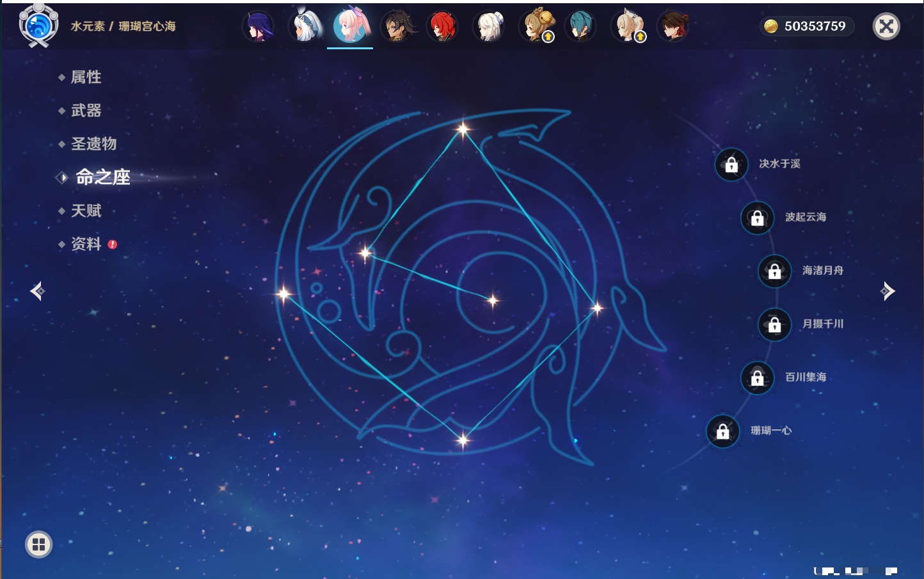
Task: Go to previous character with left arrow
Action: pos(37,291)
